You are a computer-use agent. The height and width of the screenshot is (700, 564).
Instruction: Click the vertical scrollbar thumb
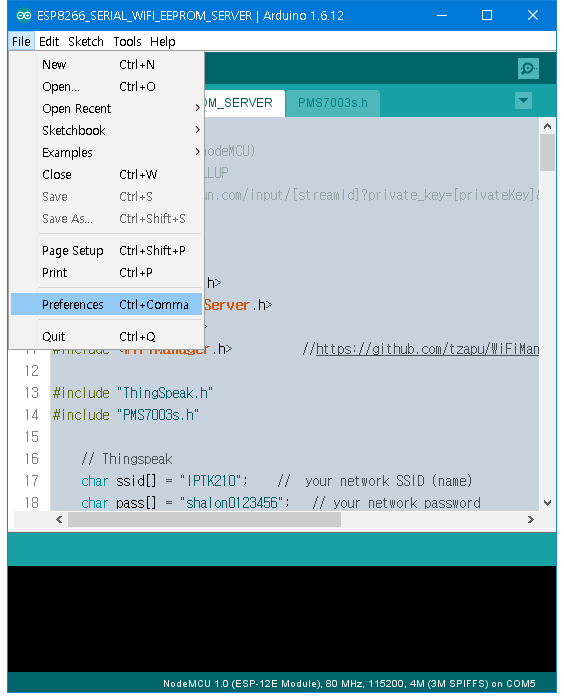[547, 153]
